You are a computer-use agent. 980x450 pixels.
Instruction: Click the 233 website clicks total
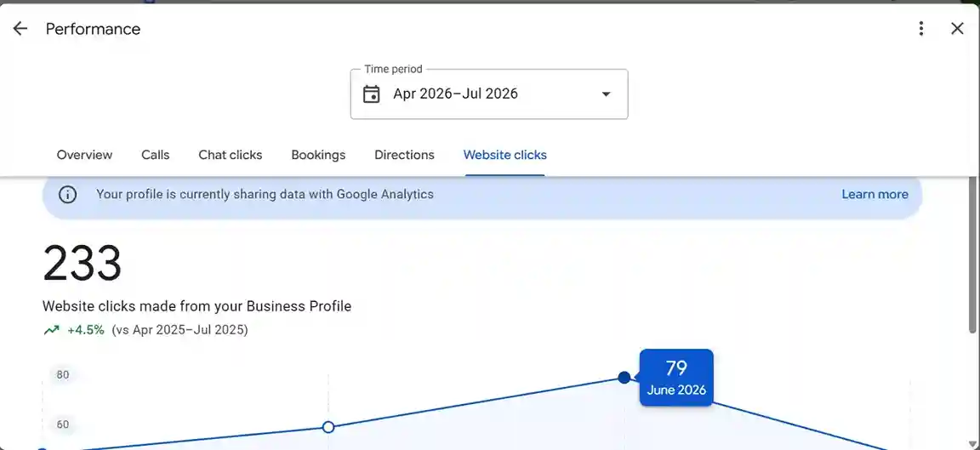82,264
